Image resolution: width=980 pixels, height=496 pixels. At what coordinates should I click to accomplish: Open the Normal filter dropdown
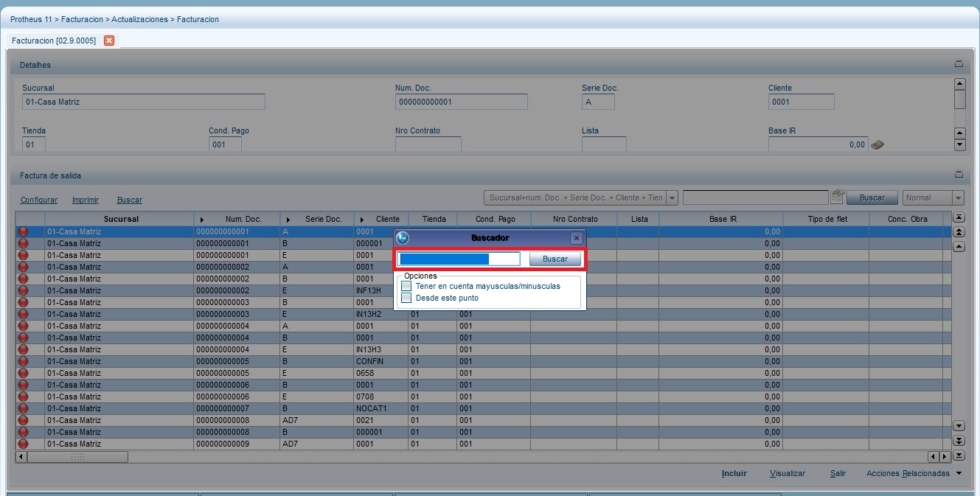point(958,198)
